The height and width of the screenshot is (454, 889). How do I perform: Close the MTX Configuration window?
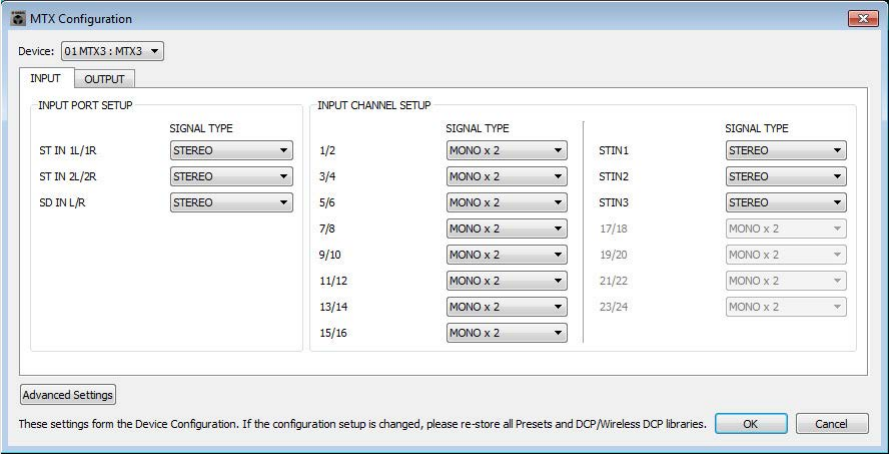(863, 19)
